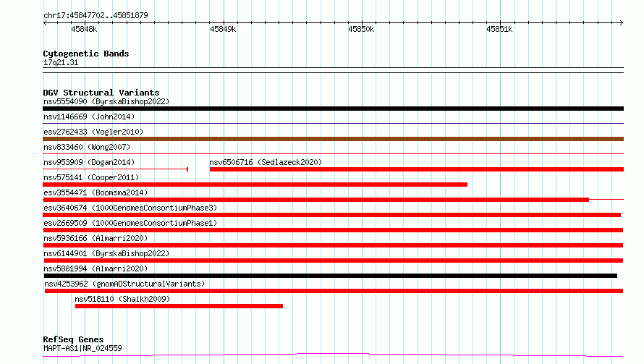Click the red nsv6144901 variant bar

click(334, 261)
